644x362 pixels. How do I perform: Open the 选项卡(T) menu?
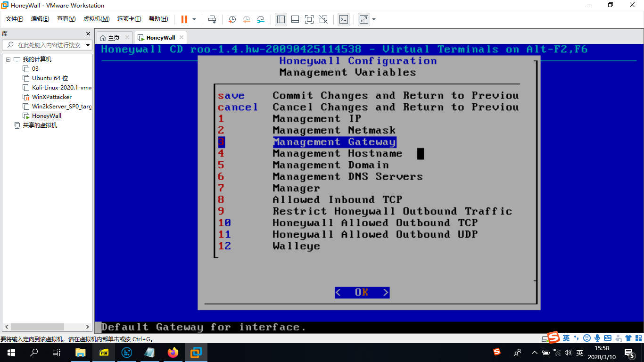point(129,19)
